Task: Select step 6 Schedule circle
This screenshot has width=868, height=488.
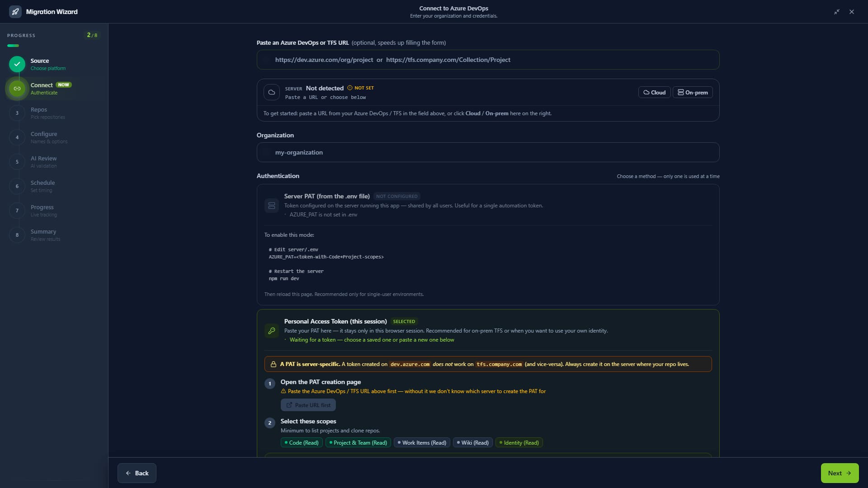Action: click(x=17, y=186)
